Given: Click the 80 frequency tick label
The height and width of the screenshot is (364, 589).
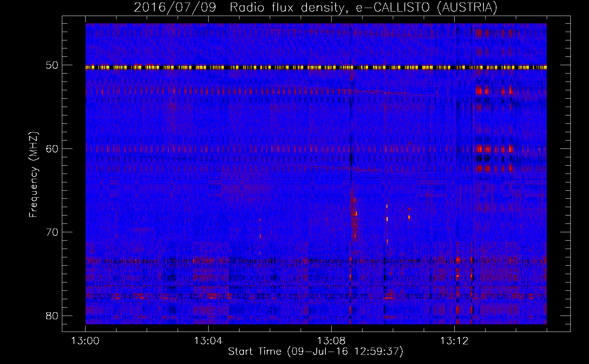Looking at the screenshot, I should tap(52, 316).
